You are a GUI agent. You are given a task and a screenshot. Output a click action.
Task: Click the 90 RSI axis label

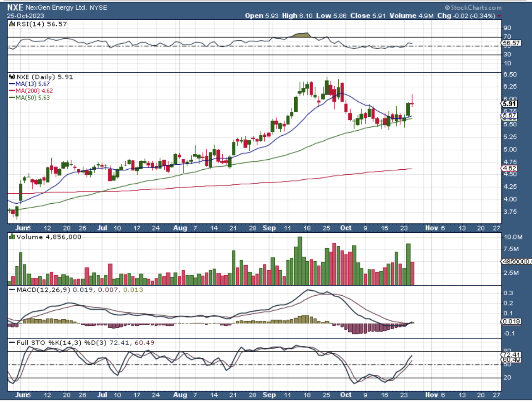click(x=507, y=28)
